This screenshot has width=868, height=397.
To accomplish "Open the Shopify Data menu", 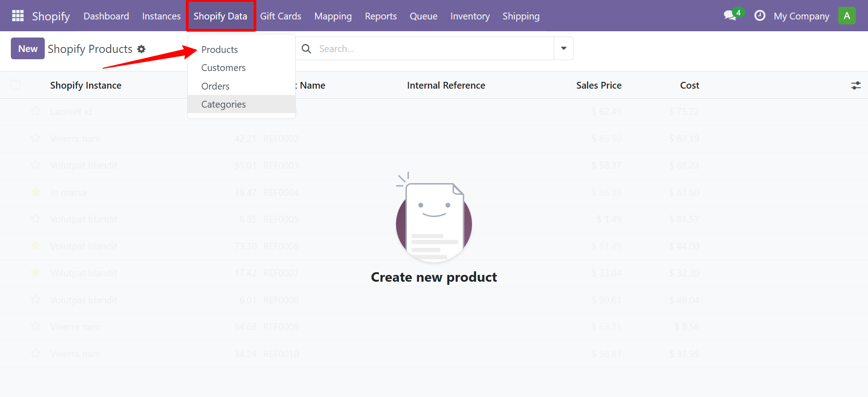I will (x=221, y=16).
